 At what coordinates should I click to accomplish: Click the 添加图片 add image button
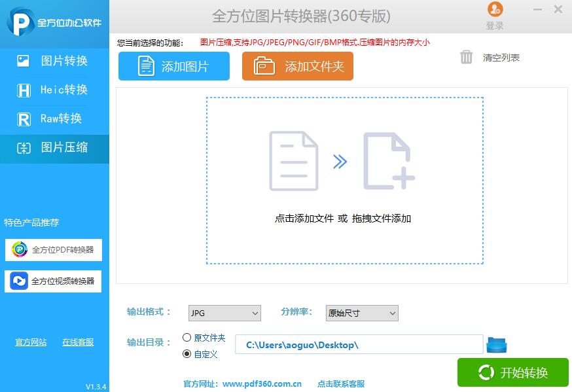click(174, 66)
